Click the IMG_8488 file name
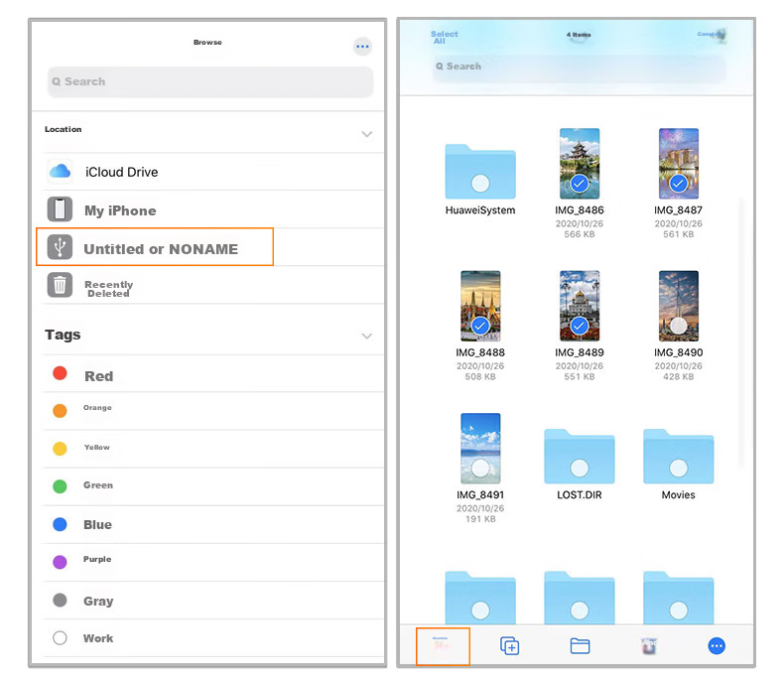This screenshot has height=682, width=784. pyautogui.click(x=480, y=352)
